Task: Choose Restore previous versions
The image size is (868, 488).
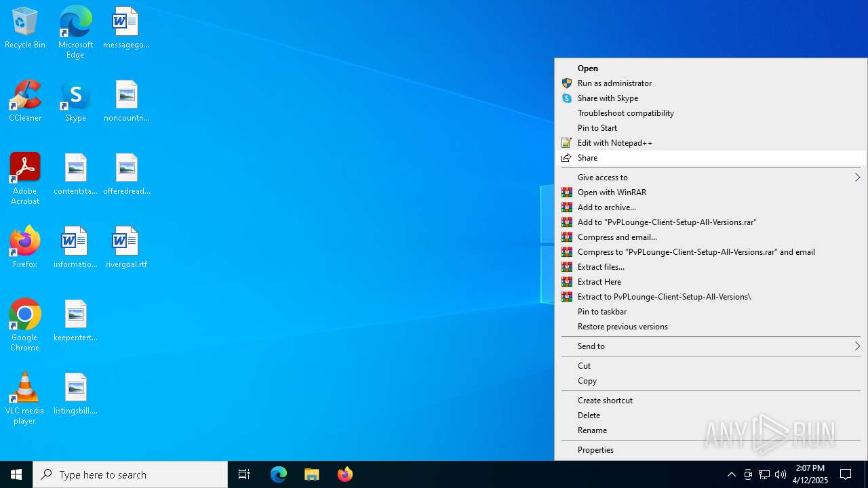Action: pos(711,326)
